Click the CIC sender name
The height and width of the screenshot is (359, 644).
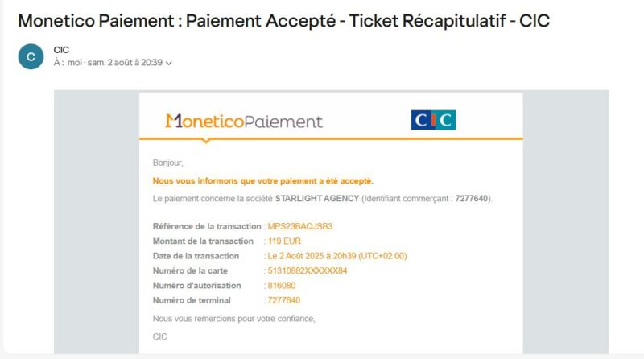pyautogui.click(x=61, y=50)
